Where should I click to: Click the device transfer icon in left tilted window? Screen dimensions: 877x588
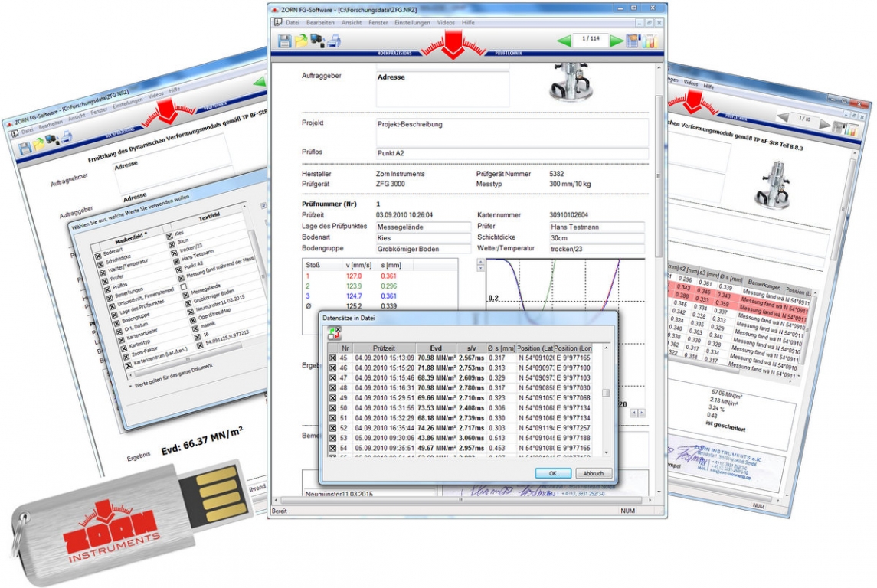53,140
